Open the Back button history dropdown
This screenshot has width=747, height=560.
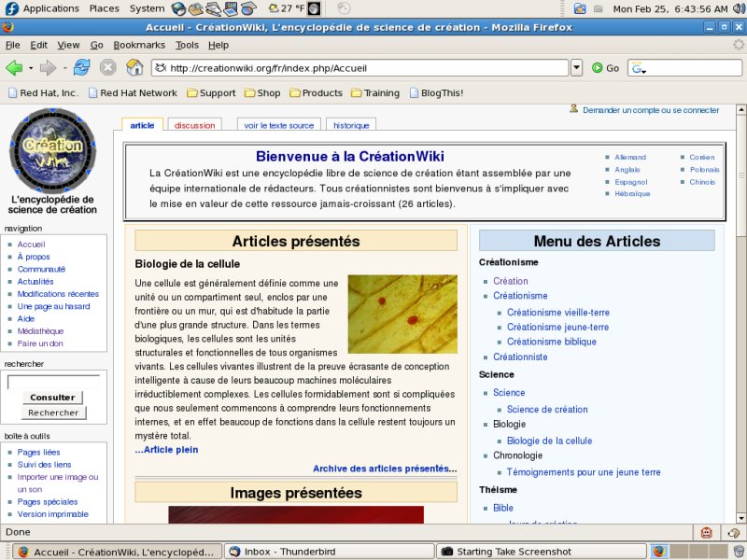30,68
